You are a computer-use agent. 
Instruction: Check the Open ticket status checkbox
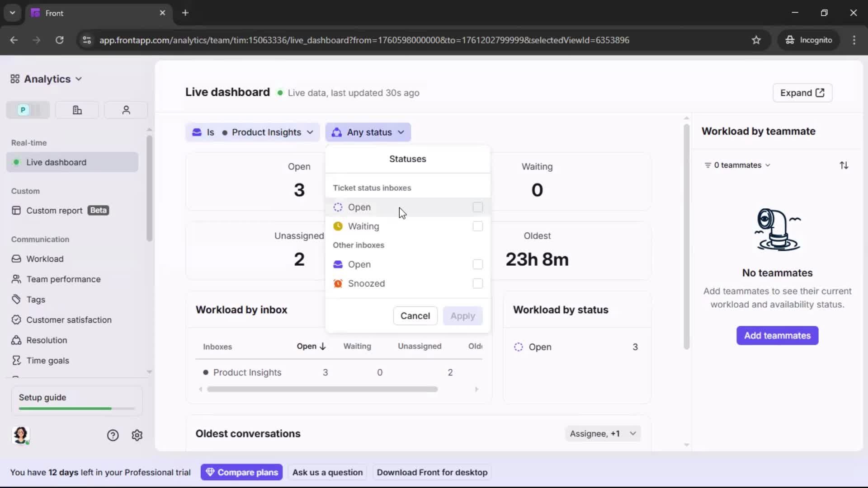(477, 207)
